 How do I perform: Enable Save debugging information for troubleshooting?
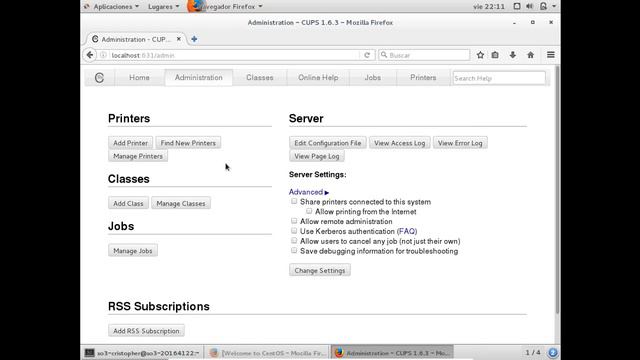point(294,251)
